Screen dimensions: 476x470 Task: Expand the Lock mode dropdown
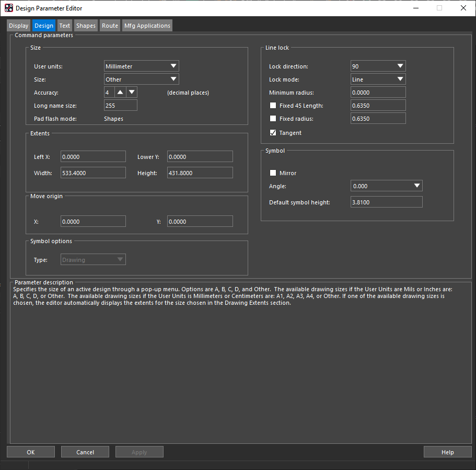pyautogui.click(x=378, y=79)
